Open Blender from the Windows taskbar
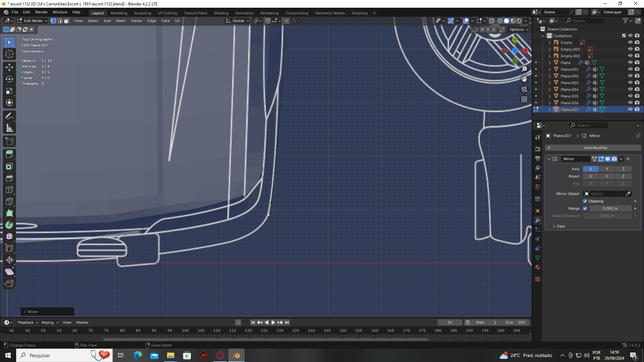644x362 pixels. click(236, 355)
